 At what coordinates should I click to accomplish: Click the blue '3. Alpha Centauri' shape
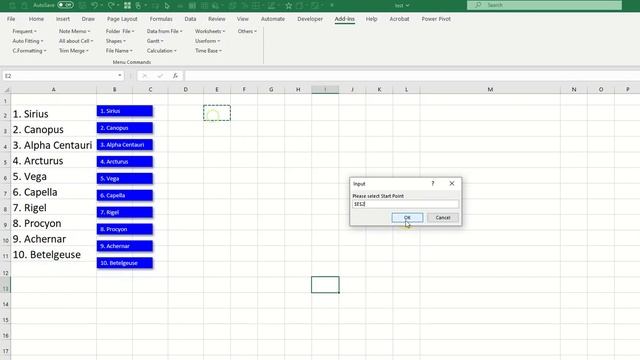point(125,145)
